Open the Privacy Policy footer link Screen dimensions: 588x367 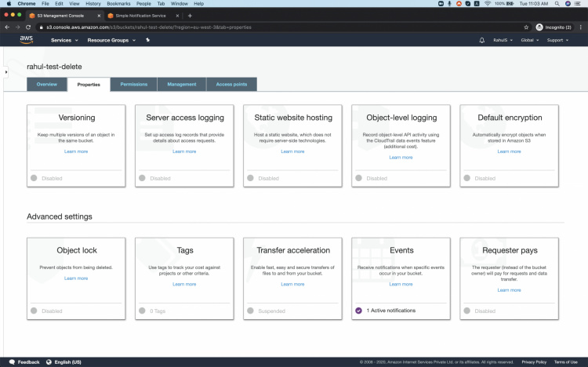point(534,362)
